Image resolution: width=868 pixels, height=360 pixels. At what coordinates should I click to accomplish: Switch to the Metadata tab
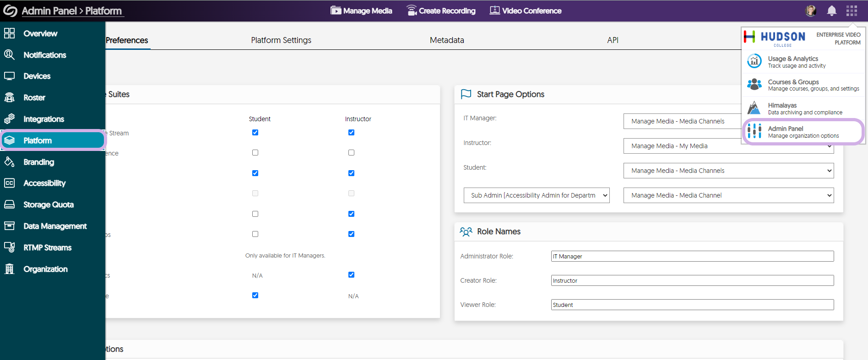446,40
